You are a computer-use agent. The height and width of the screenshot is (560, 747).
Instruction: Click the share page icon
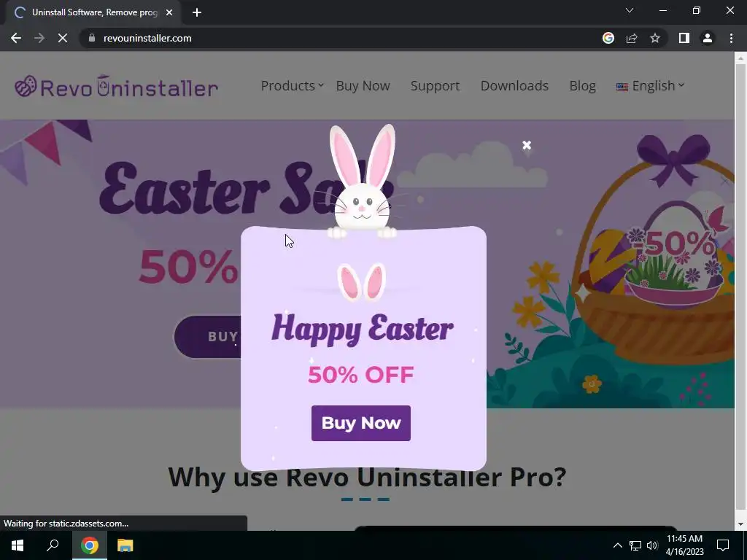point(632,38)
